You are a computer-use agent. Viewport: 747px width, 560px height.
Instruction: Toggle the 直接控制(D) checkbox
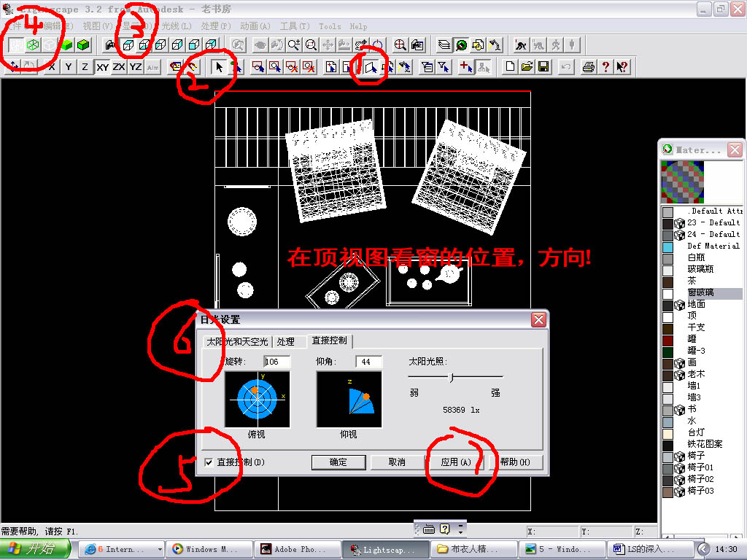click(x=209, y=462)
